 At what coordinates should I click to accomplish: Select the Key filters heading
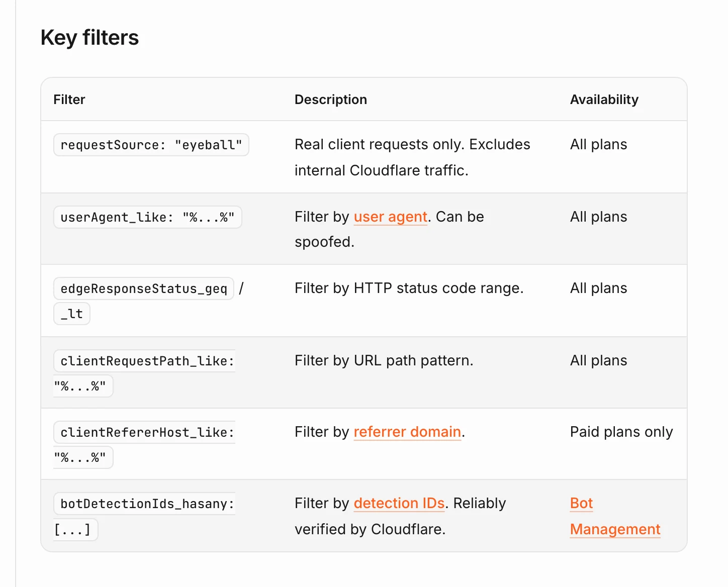pos(89,38)
